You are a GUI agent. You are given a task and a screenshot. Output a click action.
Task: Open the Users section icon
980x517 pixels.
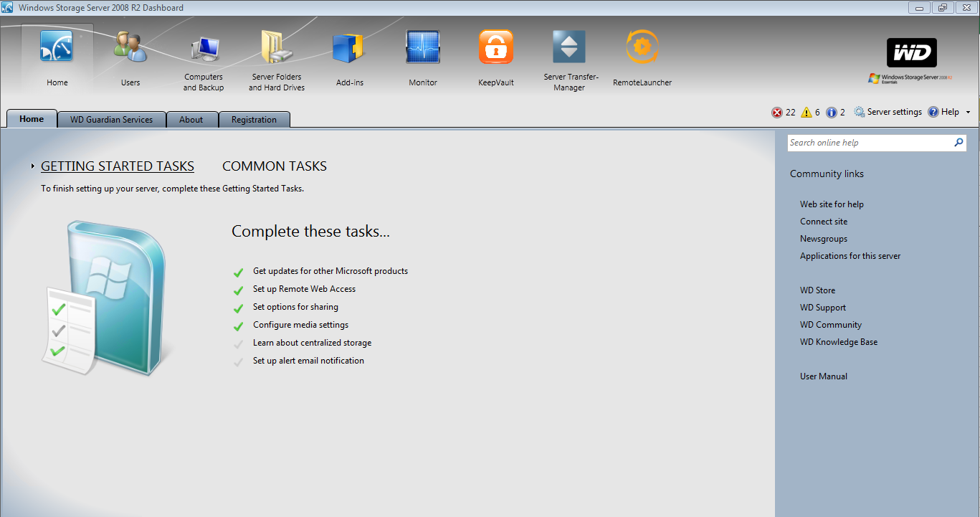[130, 47]
